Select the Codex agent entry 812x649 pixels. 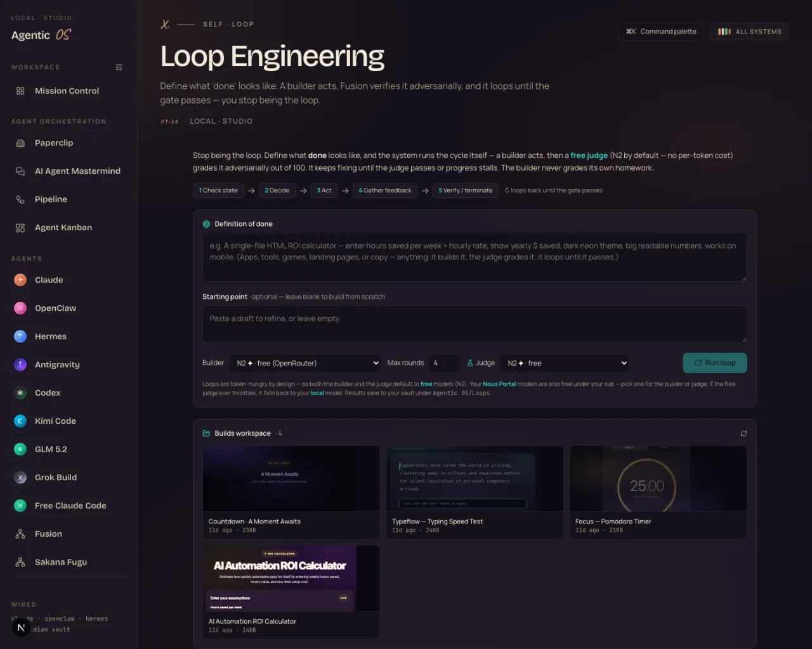(x=69, y=393)
